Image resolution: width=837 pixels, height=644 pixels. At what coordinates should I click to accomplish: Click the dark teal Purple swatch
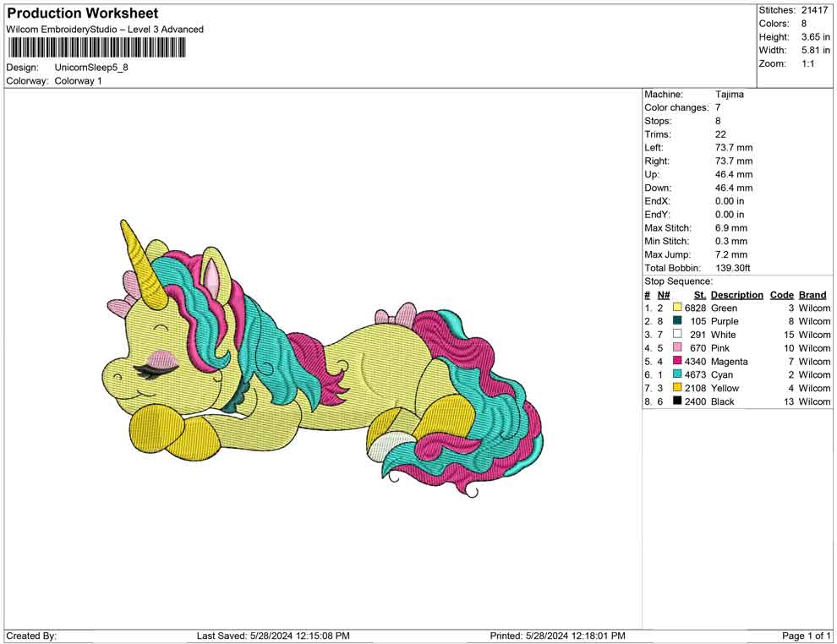[677, 320]
